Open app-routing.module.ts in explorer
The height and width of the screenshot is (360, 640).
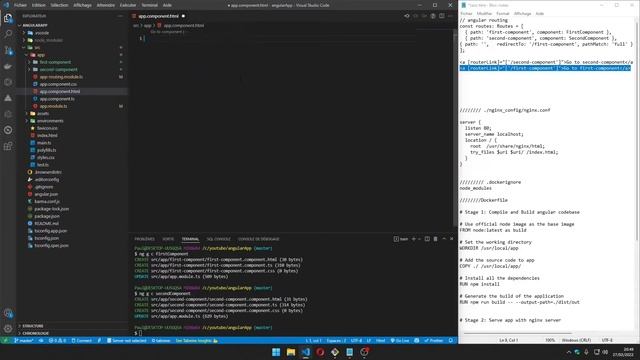click(61, 77)
